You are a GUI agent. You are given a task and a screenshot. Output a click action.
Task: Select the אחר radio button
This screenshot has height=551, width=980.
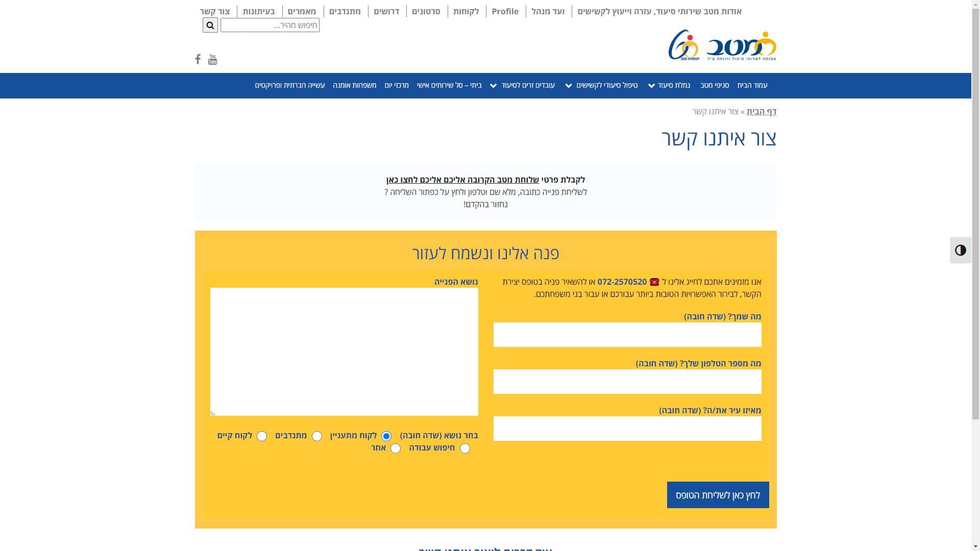click(x=396, y=448)
